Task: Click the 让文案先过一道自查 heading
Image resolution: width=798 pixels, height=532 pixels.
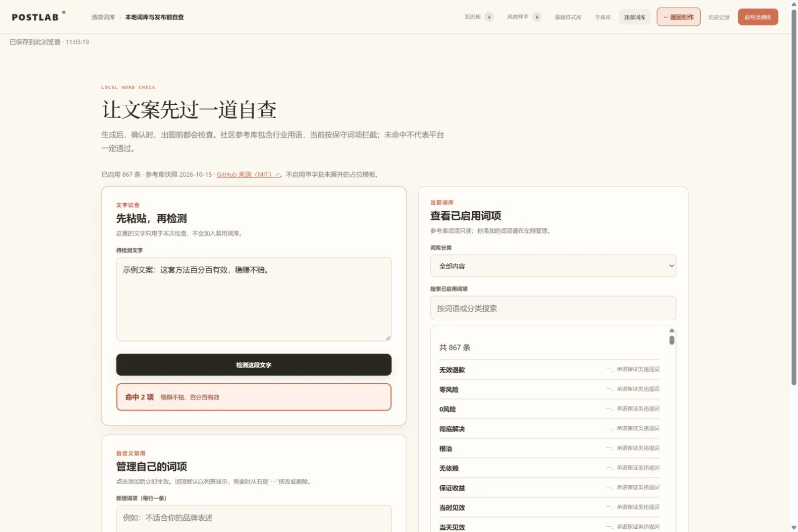Action: (189, 110)
